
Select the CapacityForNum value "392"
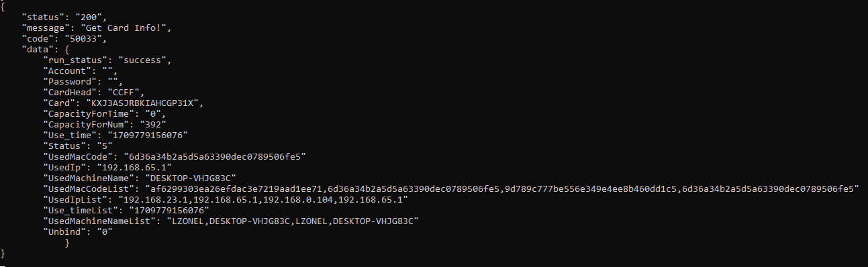(151, 124)
